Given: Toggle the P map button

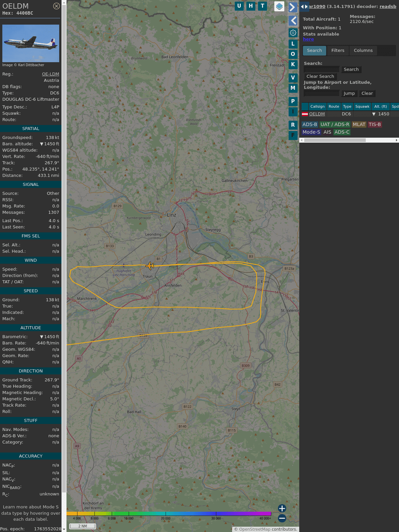Looking at the screenshot, I should pos(293,101).
